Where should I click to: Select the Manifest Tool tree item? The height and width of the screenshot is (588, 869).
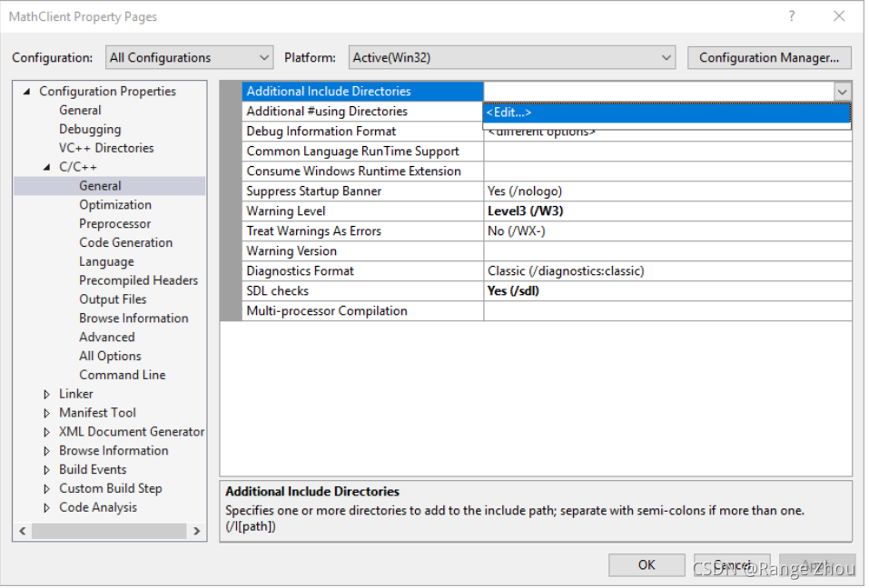point(97,413)
